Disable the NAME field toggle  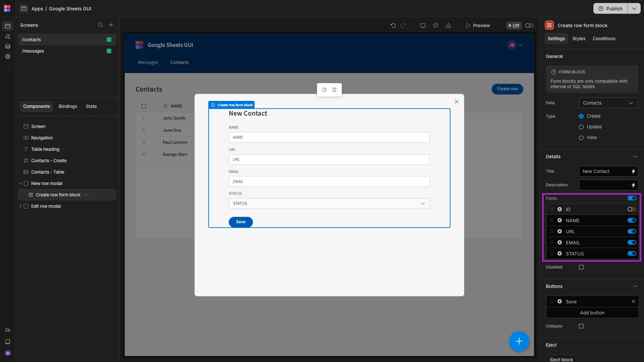[632, 220]
